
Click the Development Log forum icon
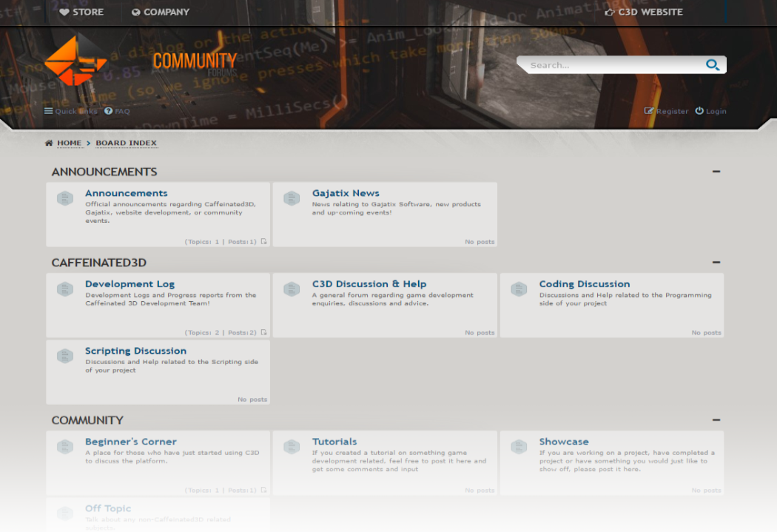click(65, 289)
